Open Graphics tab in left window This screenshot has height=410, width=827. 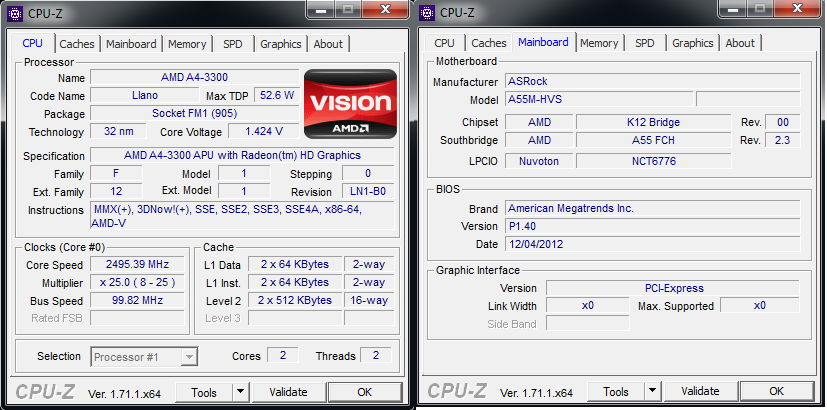(281, 44)
